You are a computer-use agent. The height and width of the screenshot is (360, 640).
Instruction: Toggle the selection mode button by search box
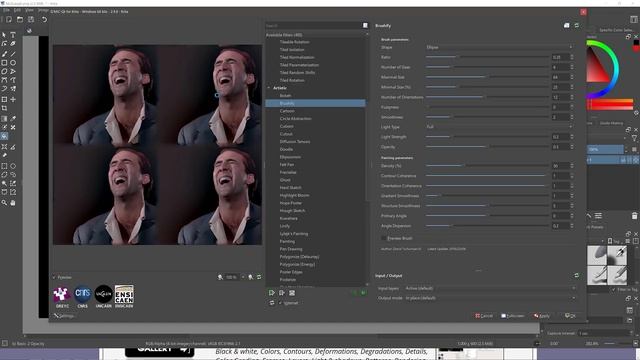point(365,25)
